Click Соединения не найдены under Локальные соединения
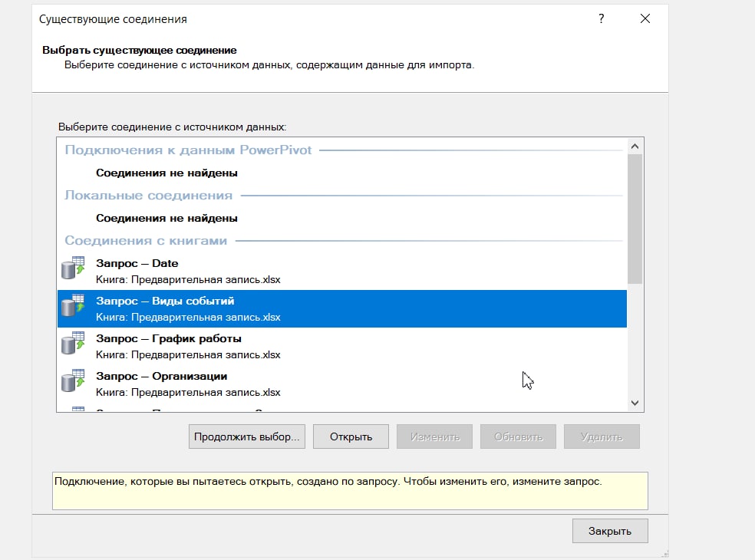The width and height of the screenshot is (755, 560). (x=166, y=218)
